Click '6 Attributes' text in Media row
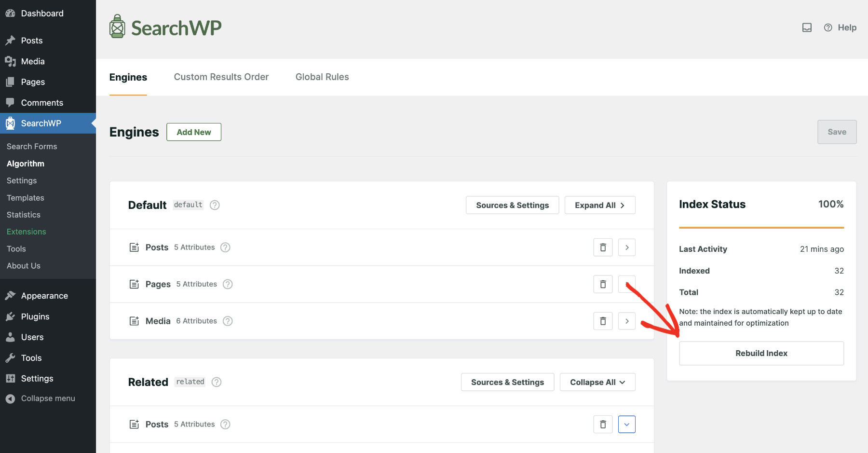Screen dimensions: 868x453 [x=197, y=321]
